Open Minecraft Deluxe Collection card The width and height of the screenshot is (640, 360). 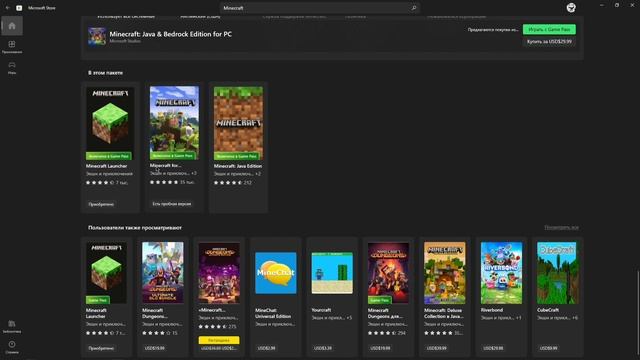pos(444,297)
